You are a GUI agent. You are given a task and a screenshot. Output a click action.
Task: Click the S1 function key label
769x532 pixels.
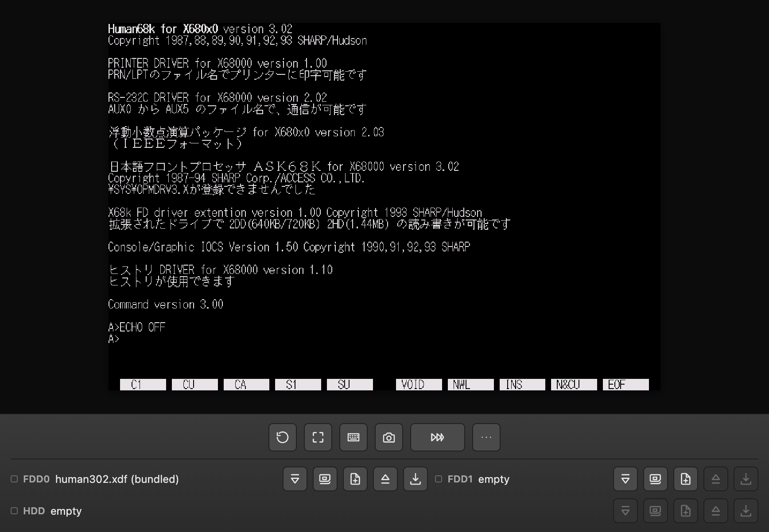pyautogui.click(x=298, y=385)
